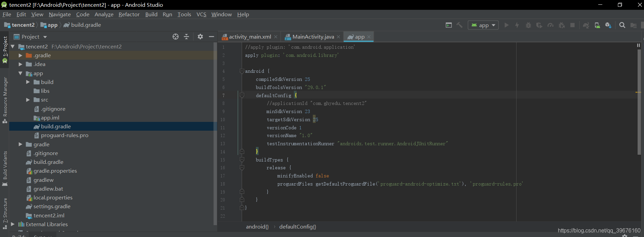Toggle the Build Variants side panel

(x=5, y=169)
